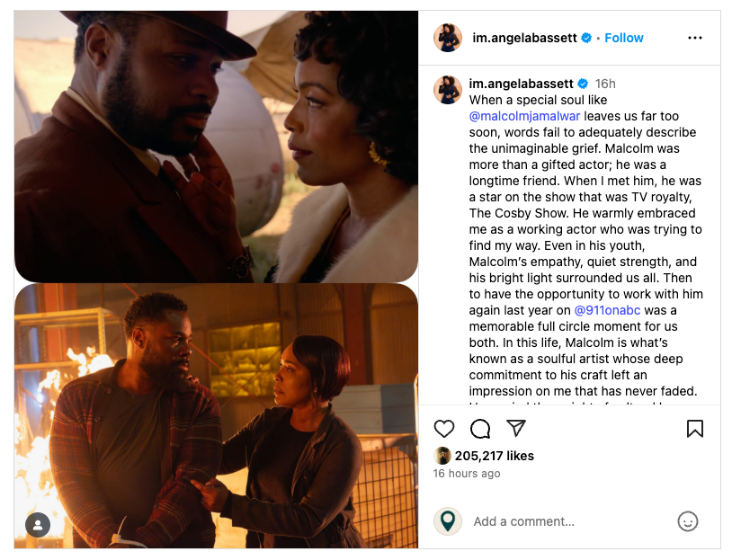
Task: Open more options three-dot menu
Action: (x=694, y=38)
